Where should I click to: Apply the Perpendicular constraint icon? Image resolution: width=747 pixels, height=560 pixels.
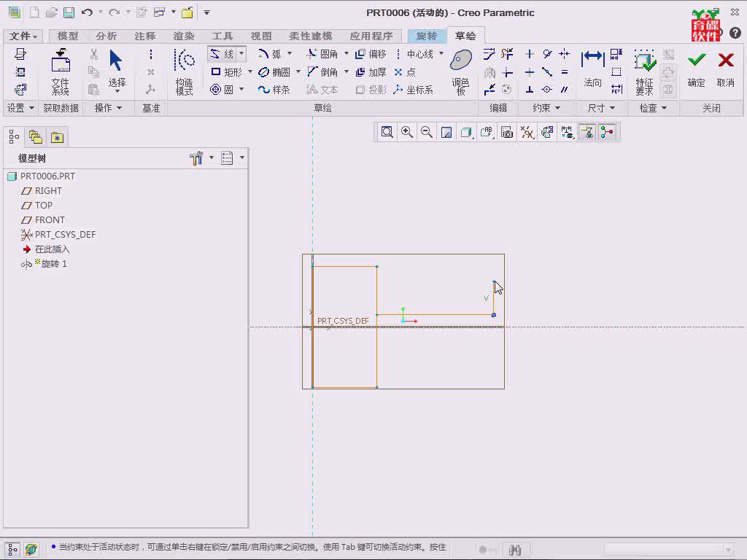(x=530, y=90)
